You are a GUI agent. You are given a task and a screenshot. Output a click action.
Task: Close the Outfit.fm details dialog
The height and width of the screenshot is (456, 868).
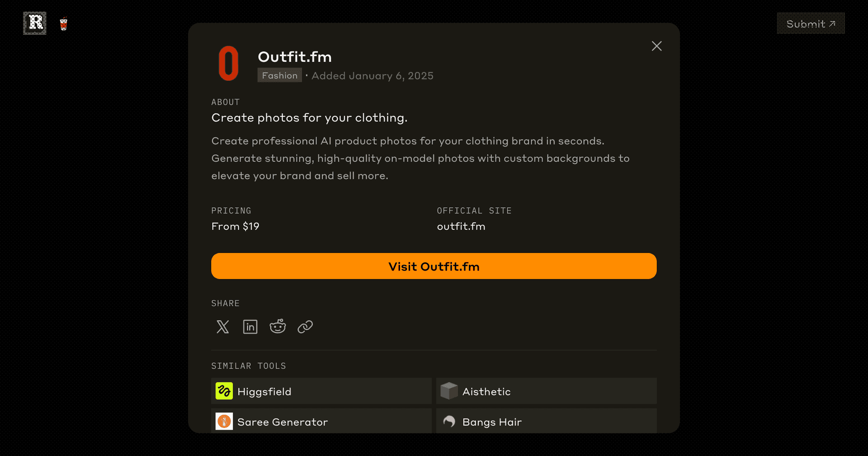click(656, 46)
